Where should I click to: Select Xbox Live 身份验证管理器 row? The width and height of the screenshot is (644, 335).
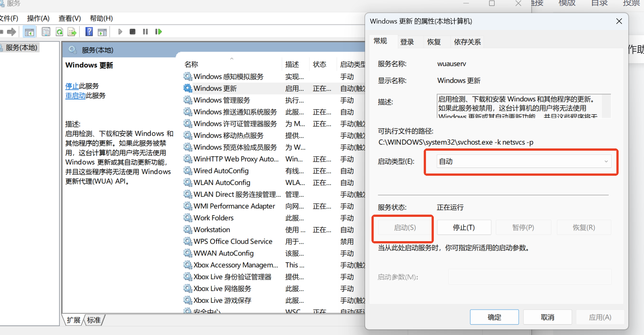tap(274, 277)
